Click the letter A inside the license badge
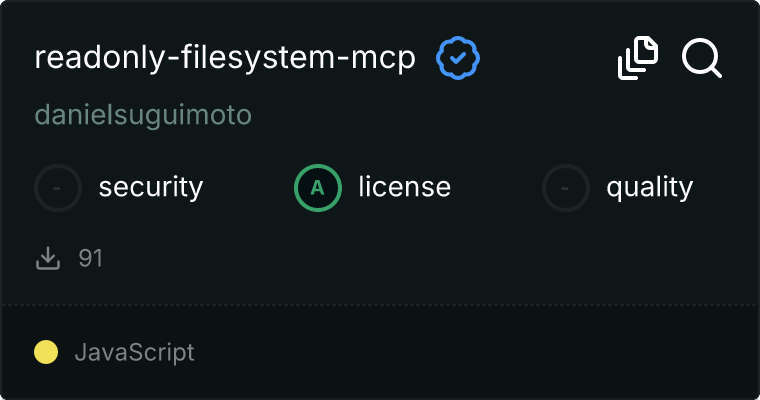This screenshot has height=400, width=760. coord(318,187)
